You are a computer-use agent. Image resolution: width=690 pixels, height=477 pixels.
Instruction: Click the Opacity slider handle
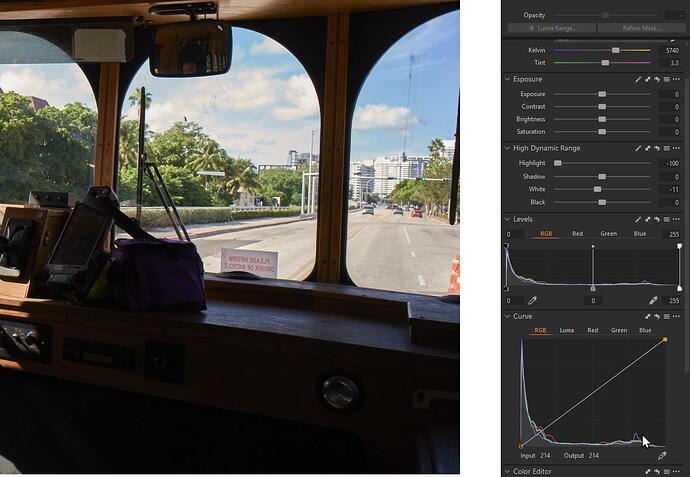[606, 15]
